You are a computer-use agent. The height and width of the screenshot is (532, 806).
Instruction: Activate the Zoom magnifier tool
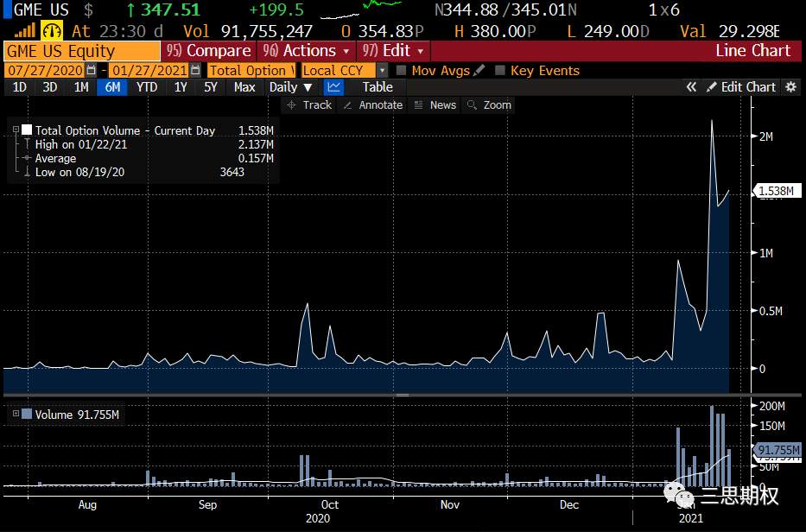489,104
